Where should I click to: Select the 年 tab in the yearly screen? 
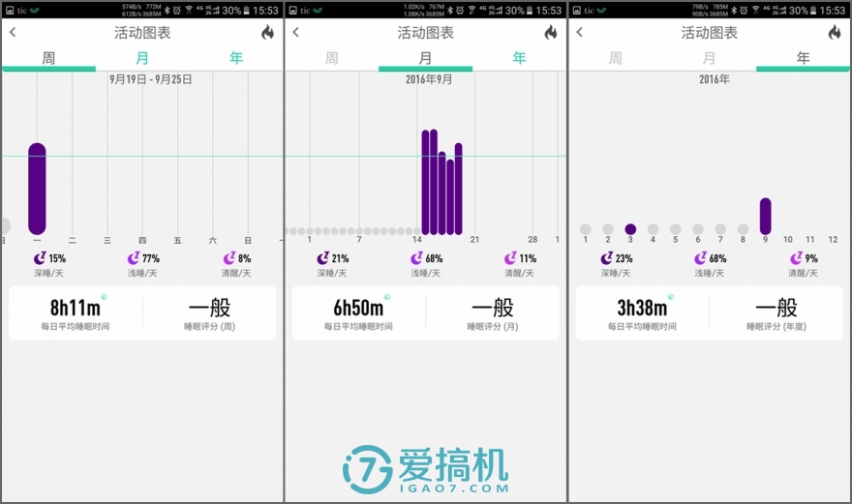pos(803,58)
